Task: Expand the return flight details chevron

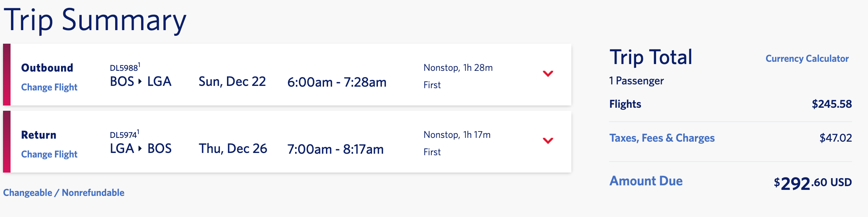Action: point(548,141)
